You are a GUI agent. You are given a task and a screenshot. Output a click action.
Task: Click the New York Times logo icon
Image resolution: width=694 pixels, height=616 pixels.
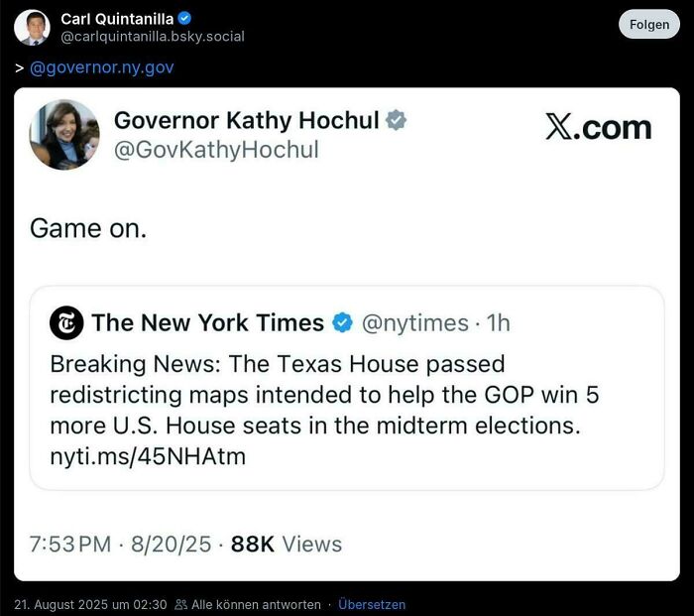click(x=66, y=323)
